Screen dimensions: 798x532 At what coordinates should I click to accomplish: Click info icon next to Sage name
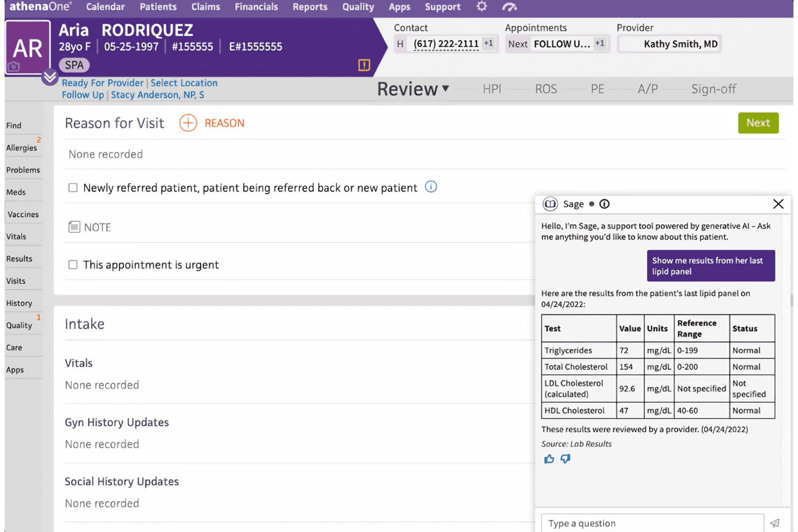tap(604, 204)
